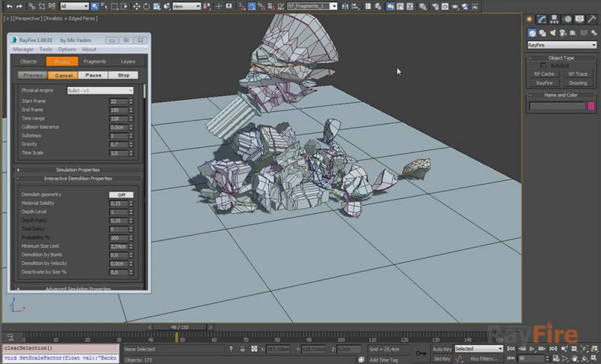Expand the Simulation Properties rollout

78,170
